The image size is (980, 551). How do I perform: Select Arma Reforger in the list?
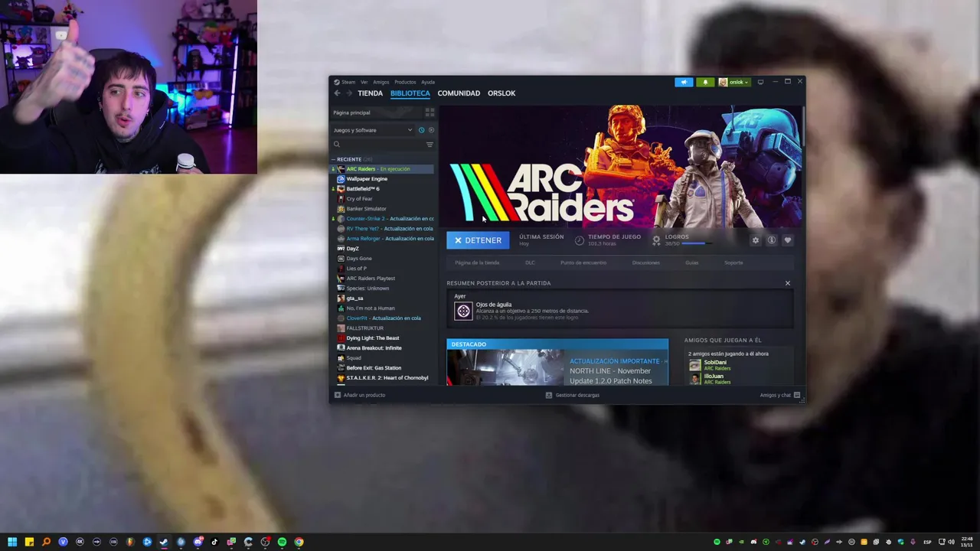(382, 239)
